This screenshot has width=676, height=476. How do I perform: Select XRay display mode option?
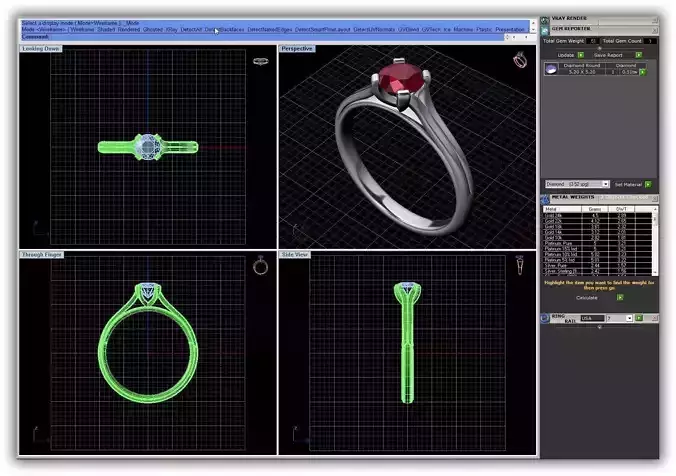coord(172,30)
